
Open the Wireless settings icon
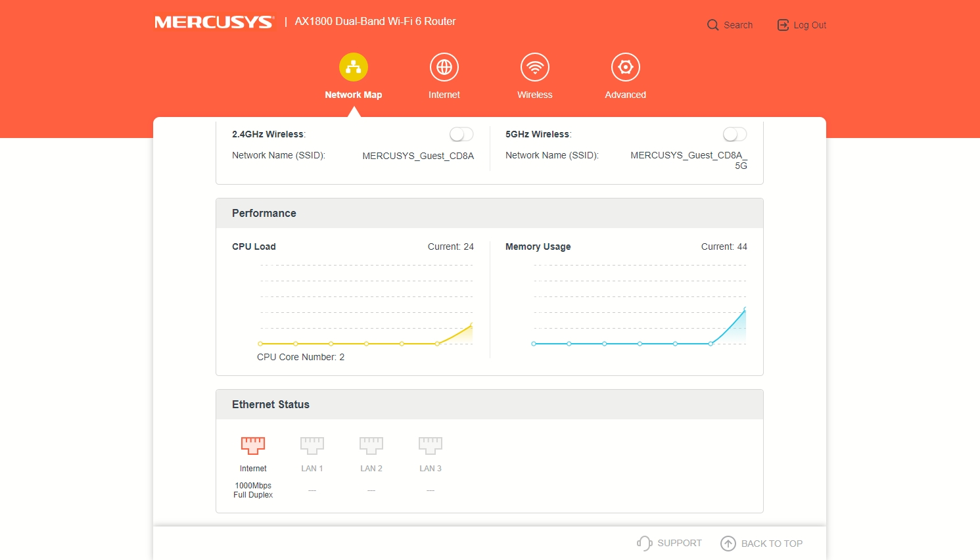point(535,67)
